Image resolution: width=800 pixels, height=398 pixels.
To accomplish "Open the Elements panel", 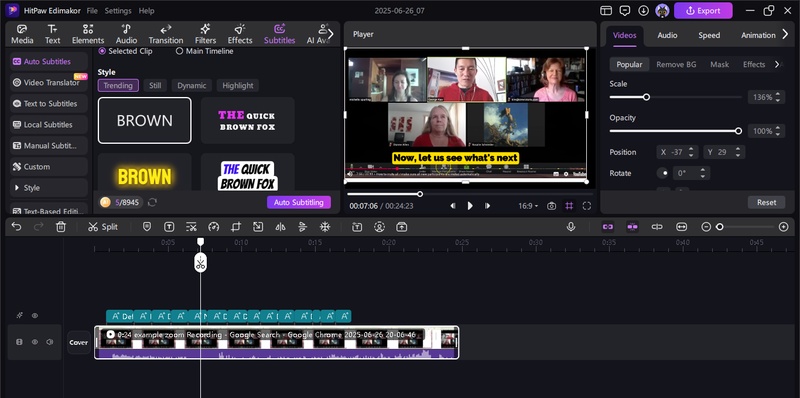I will pyautogui.click(x=88, y=34).
